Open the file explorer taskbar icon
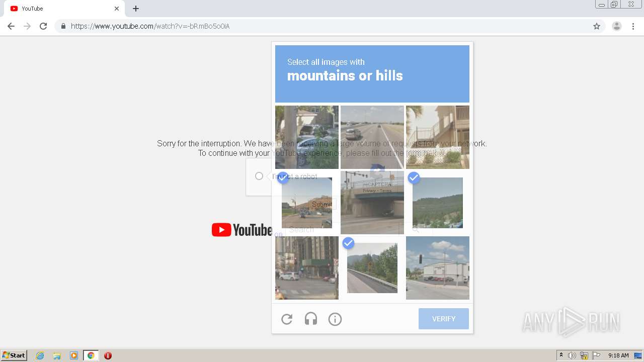Screen dimensions: 644x362 click(57, 355)
